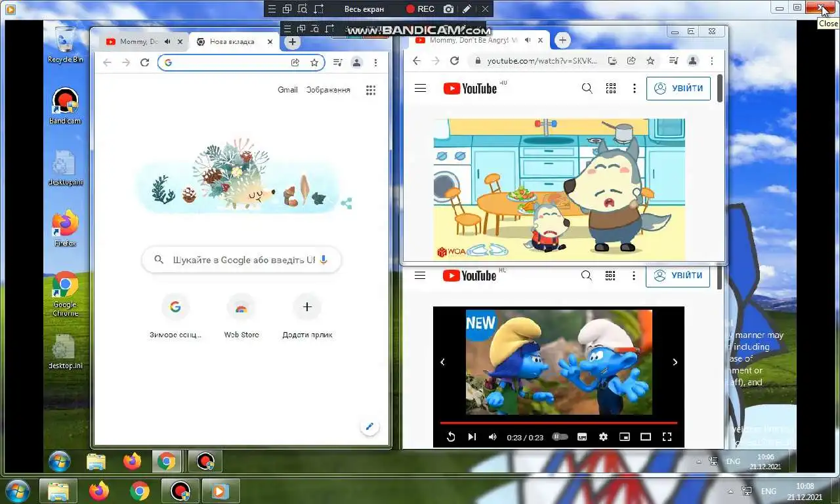Reload the youtube.com/watch page
The width and height of the screenshot is (840, 504).
[454, 60]
